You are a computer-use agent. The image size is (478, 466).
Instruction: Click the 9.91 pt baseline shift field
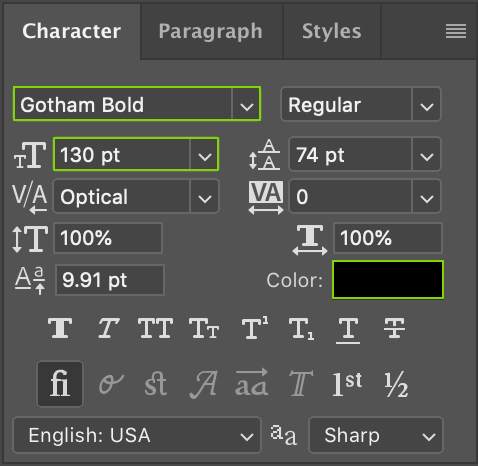tap(110, 280)
